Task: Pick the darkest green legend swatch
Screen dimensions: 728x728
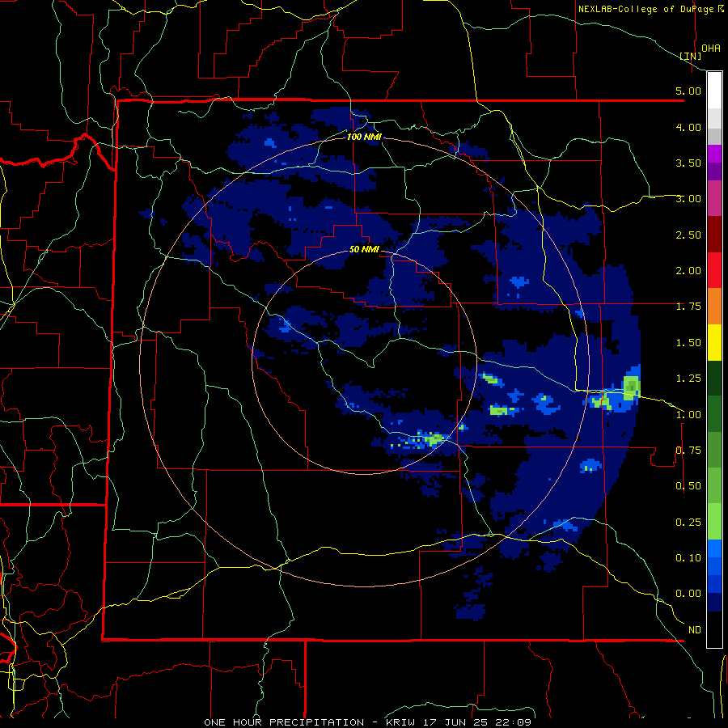Action: [x=714, y=379]
